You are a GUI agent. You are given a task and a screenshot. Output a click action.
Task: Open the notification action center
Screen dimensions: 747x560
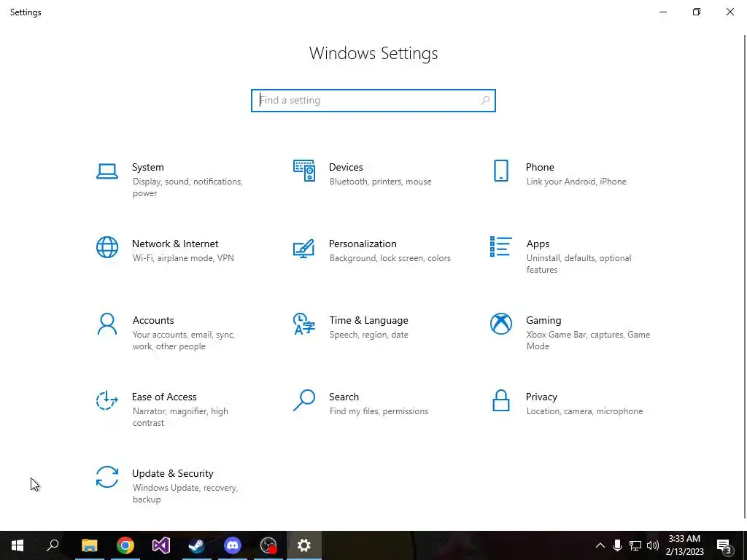[724, 546]
